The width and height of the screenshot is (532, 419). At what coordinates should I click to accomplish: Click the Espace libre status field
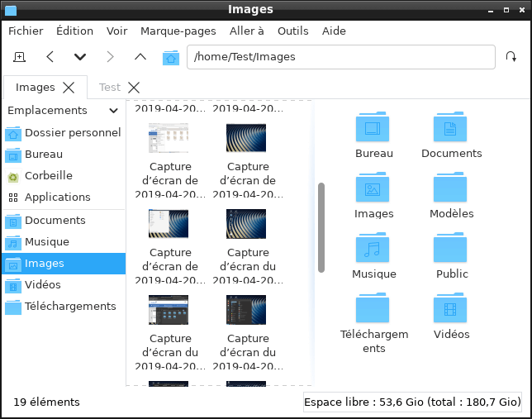click(x=412, y=402)
